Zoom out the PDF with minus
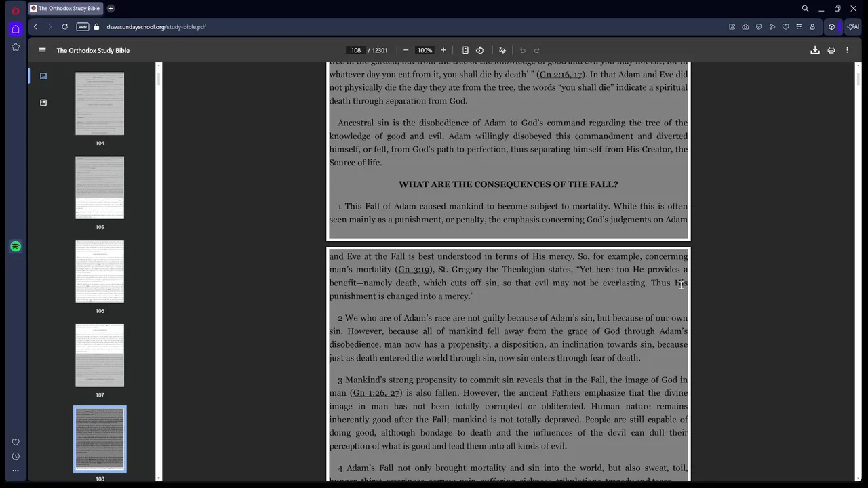868x488 pixels. pos(406,50)
